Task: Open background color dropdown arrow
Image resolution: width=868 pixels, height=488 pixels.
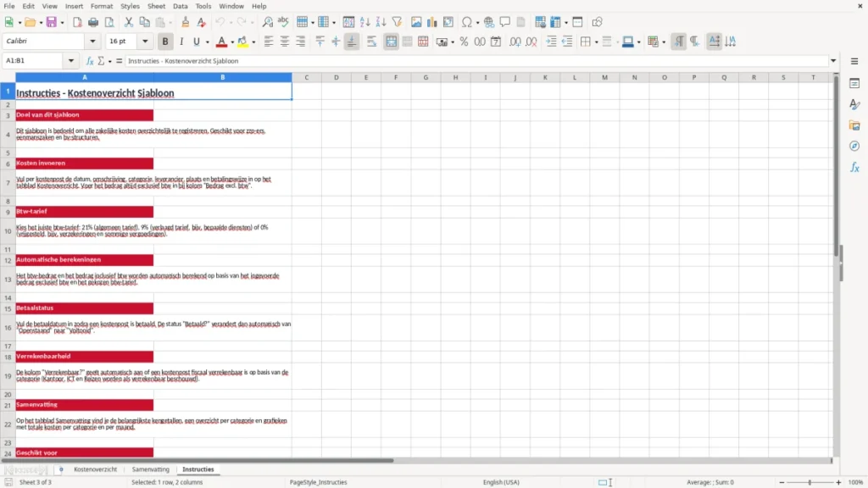Action: tap(253, 42)
